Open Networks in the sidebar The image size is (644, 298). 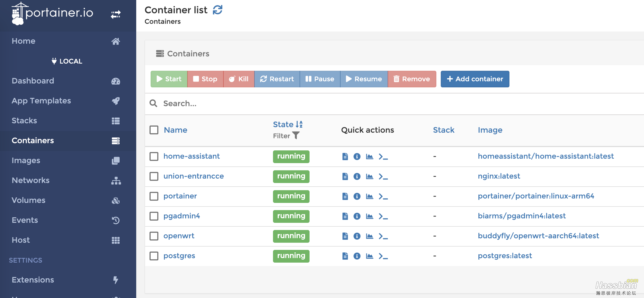[68, 180]
